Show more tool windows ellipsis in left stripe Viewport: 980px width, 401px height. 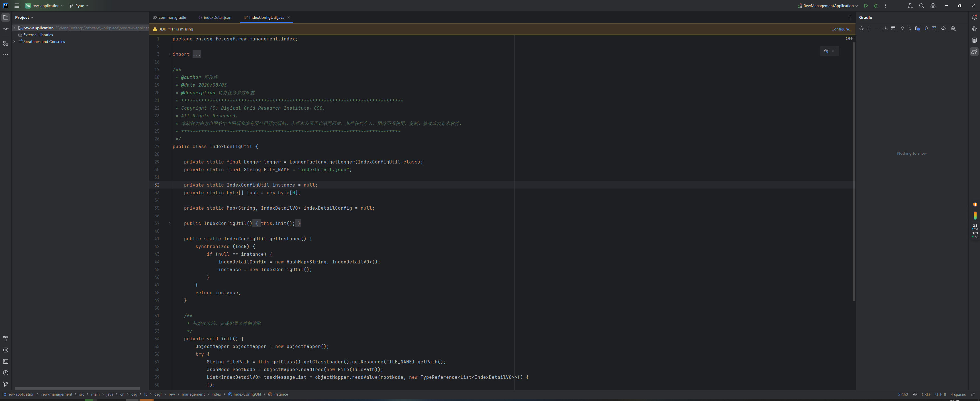6,55
